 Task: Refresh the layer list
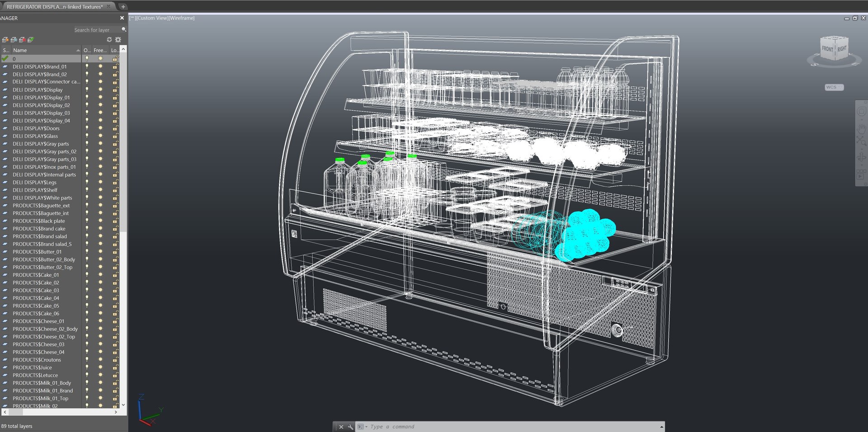tap(109, 40)
